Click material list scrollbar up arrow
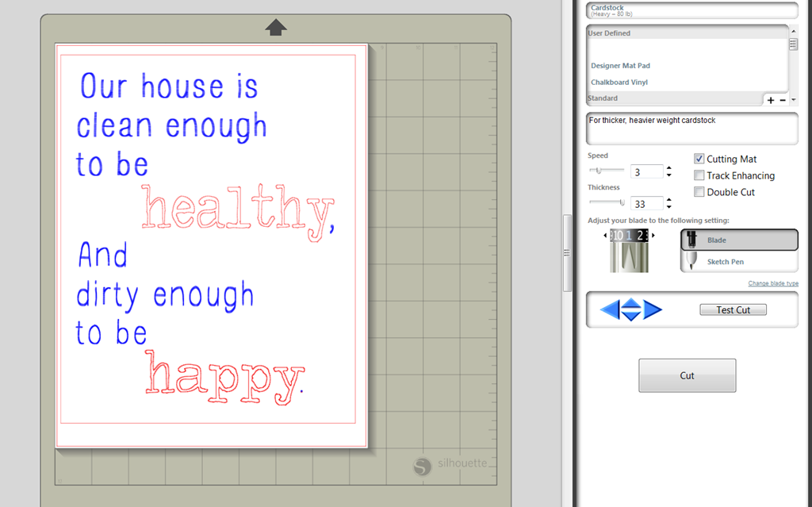 click(x=793, y=32)
